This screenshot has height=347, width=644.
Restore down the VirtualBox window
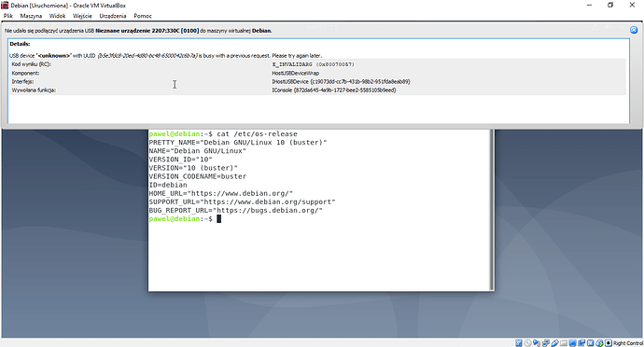click(610, 6)
